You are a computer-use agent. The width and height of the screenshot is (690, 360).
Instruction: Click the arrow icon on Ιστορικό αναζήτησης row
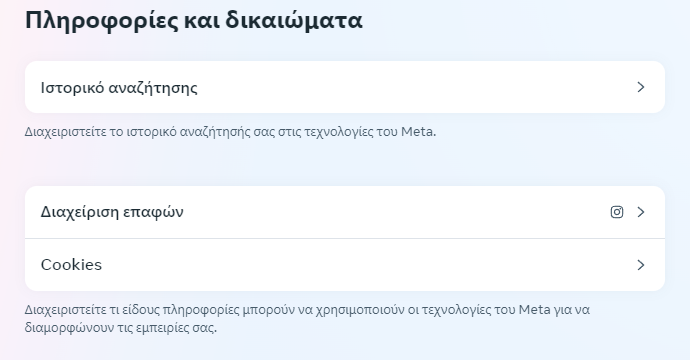[x=641, y=87]
